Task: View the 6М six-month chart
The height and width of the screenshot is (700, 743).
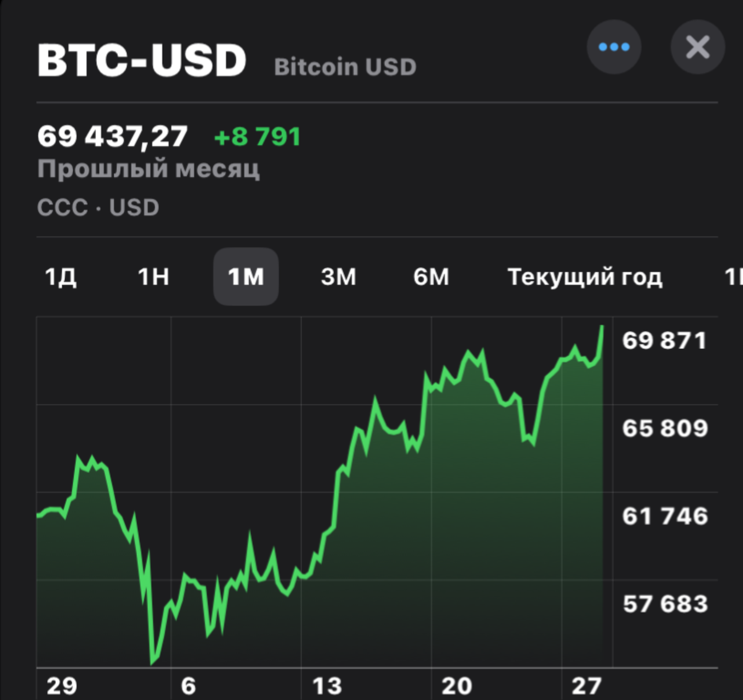Action: pos(431,277)
